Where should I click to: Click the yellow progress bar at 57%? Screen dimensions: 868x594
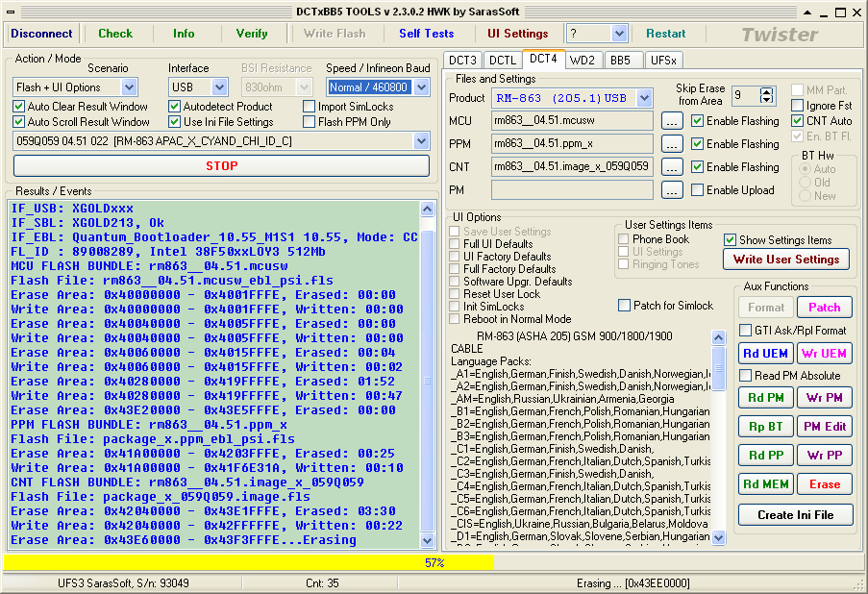[x=249, y=563]
